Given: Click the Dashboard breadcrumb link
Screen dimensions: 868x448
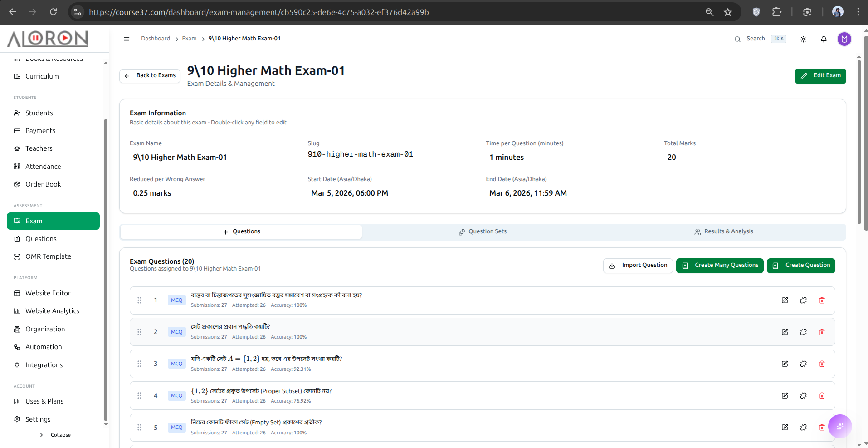Looking at the screenshot, I should pyautogui.click(x=156, y=39).
